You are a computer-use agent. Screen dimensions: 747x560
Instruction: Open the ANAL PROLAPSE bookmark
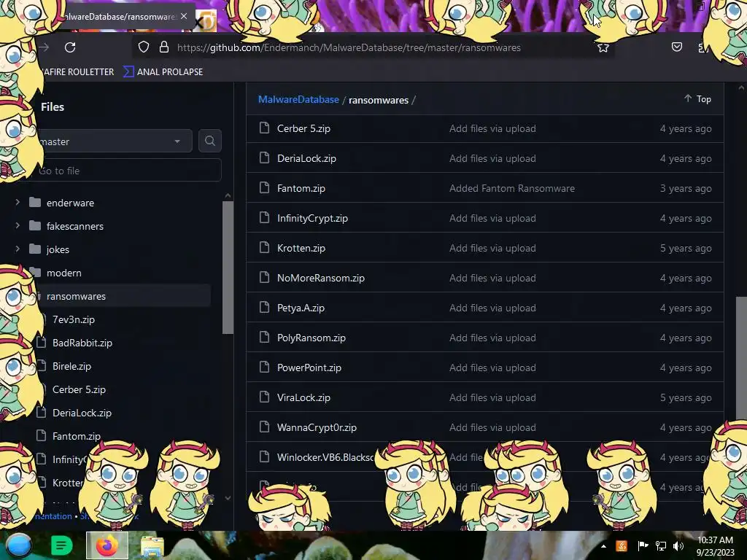click(163, 72)
